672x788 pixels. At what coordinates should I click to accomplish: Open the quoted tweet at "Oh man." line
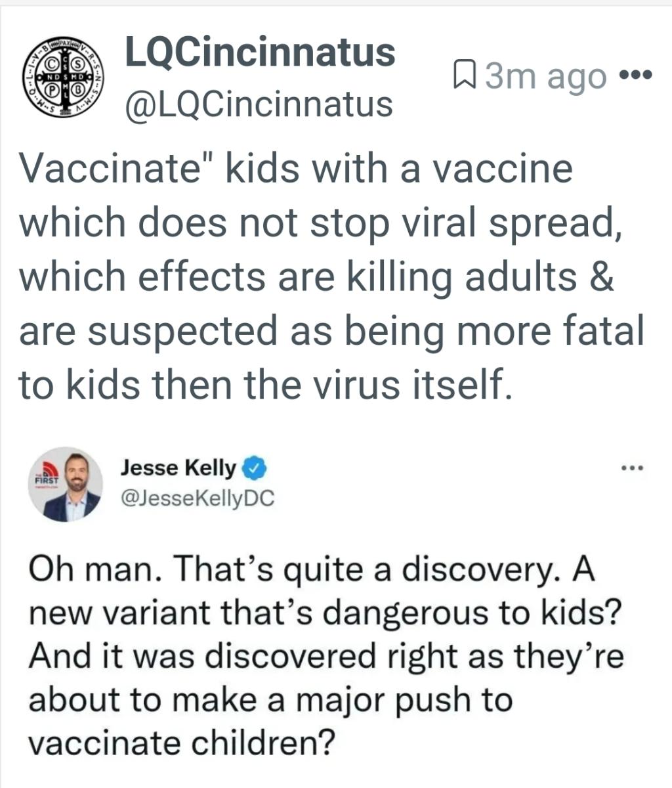click(x=311, y=569)
